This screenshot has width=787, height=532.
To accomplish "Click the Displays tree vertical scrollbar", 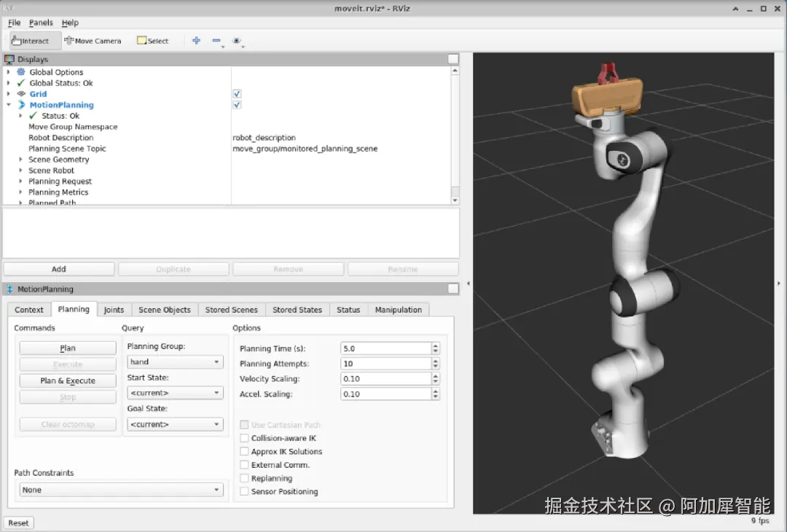I will pos(455,136).
